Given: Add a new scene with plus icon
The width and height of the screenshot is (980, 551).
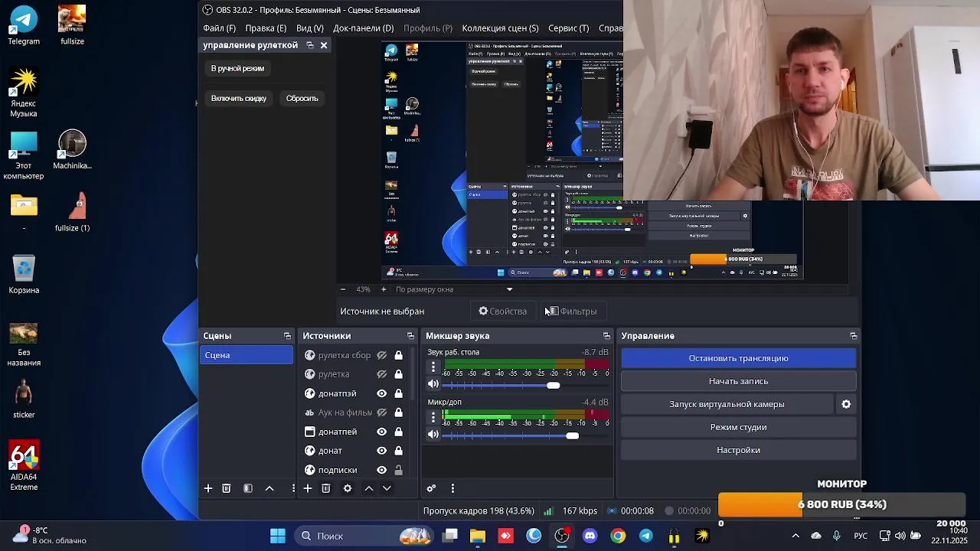Looking at the screenshot, I should pos(207,488).
